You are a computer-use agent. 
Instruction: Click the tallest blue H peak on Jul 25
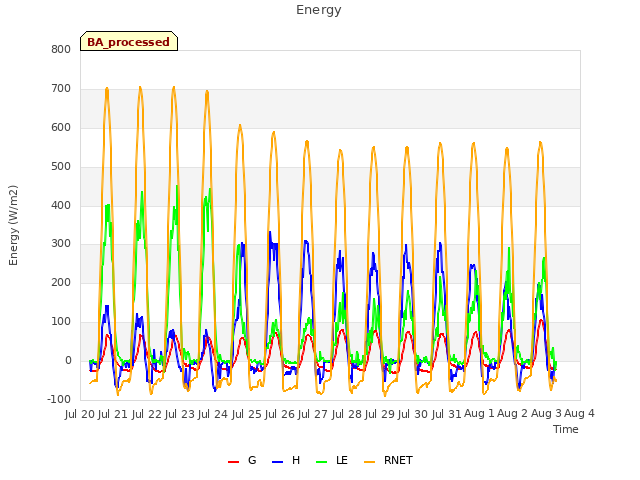point(270,233)
